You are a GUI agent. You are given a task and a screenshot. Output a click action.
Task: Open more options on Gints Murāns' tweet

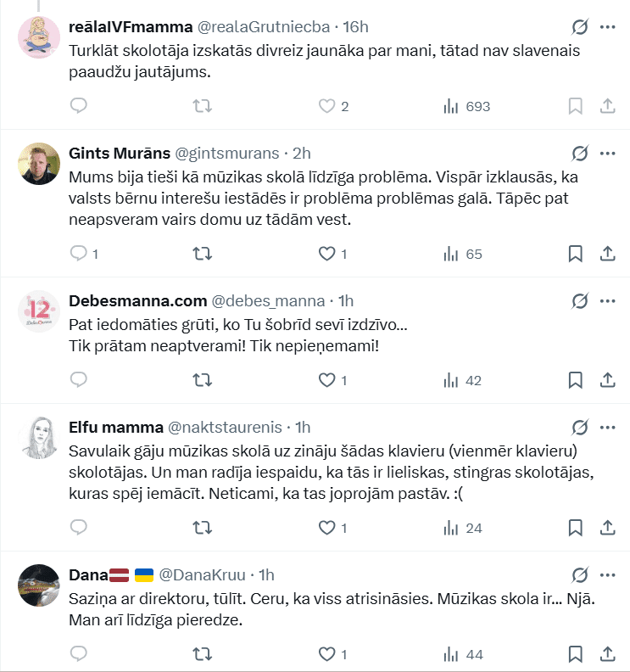click(607, 153)
